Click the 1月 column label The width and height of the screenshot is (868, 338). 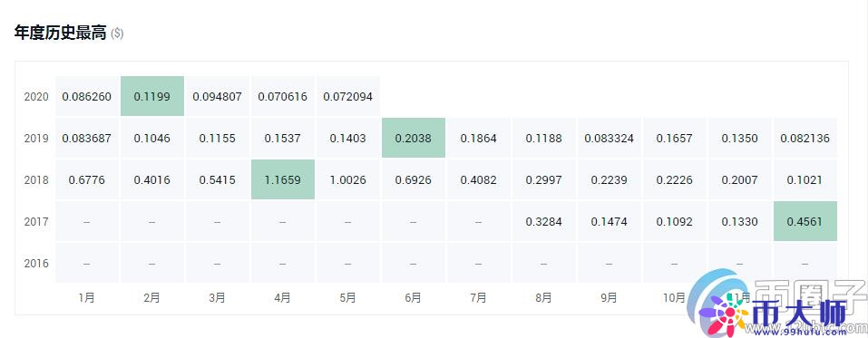point(86,298)
